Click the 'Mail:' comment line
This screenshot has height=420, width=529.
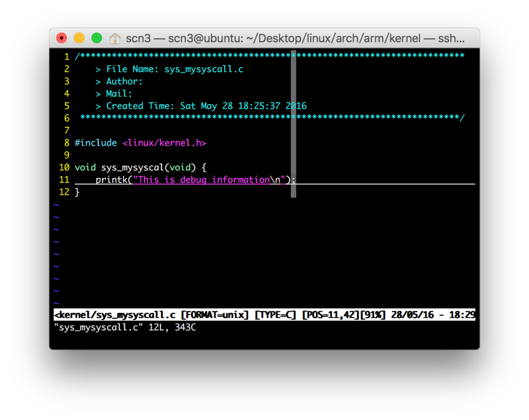pos(113,94)
